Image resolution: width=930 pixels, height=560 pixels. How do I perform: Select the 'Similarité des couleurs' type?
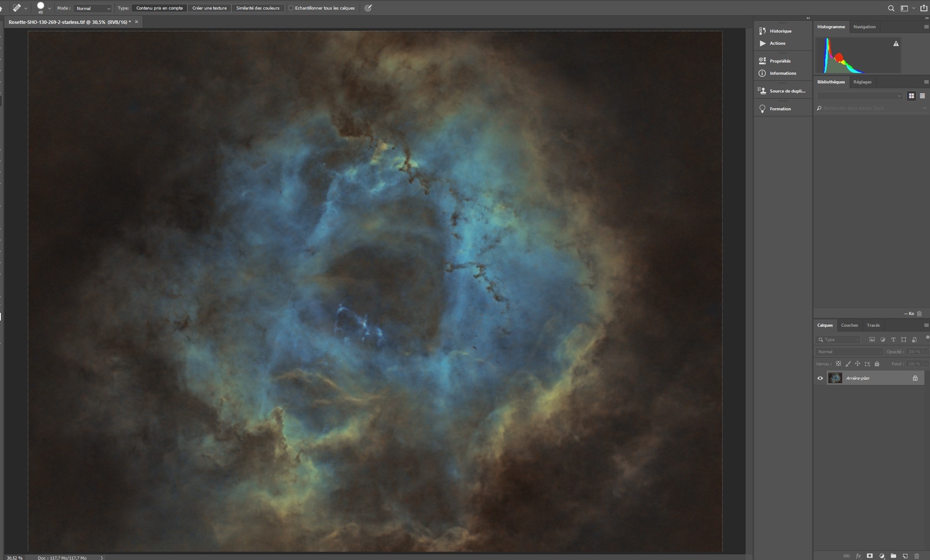tap(258, 8)
